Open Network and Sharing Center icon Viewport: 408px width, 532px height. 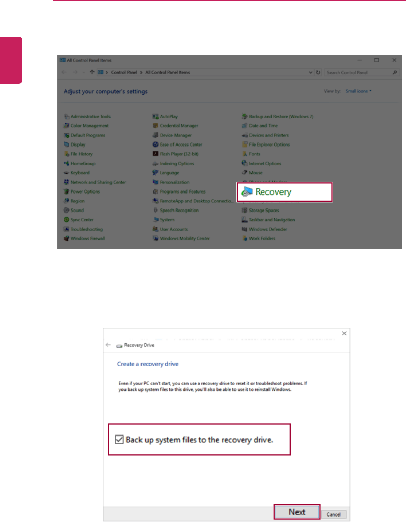pyautogui.click(x=67, y=182)
